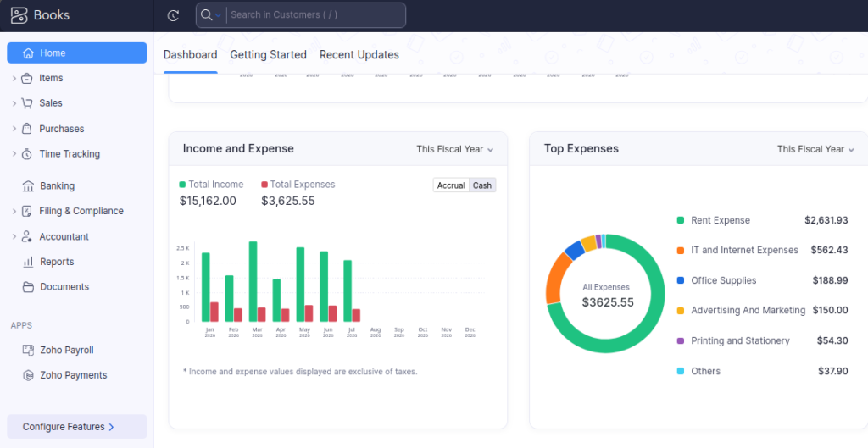The image size is (868, 448).
Task: Click the configure features arrow icon
Action: (x=111, y=427)
